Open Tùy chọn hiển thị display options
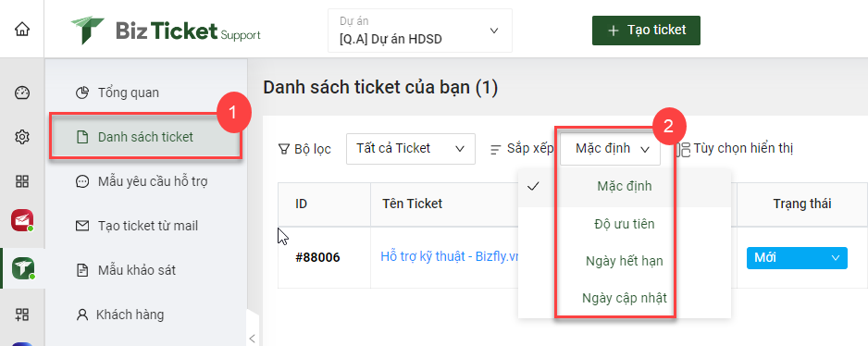This screenshot has width=868, height=346. click(734, 148)
